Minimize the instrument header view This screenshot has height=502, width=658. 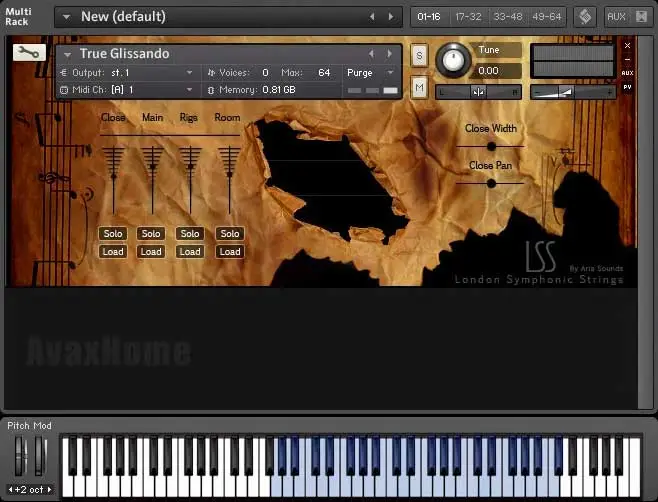[x=627, y=60]
